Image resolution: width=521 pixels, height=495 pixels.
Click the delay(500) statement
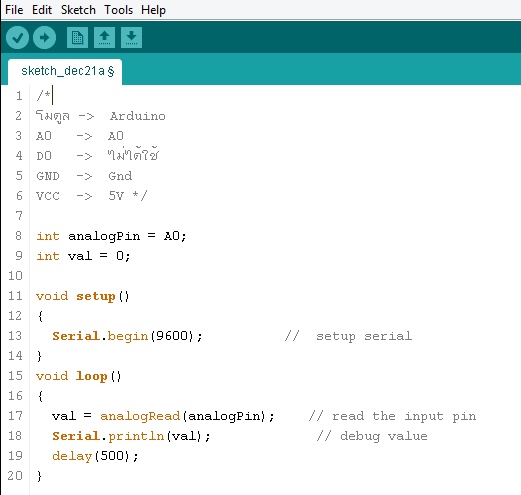tap(95, 456)
